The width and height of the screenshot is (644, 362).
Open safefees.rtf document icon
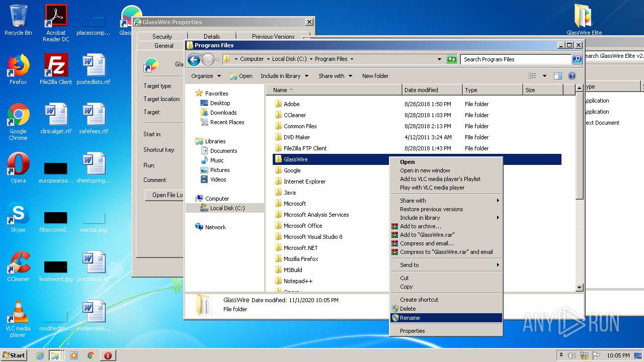coord(94,119)
